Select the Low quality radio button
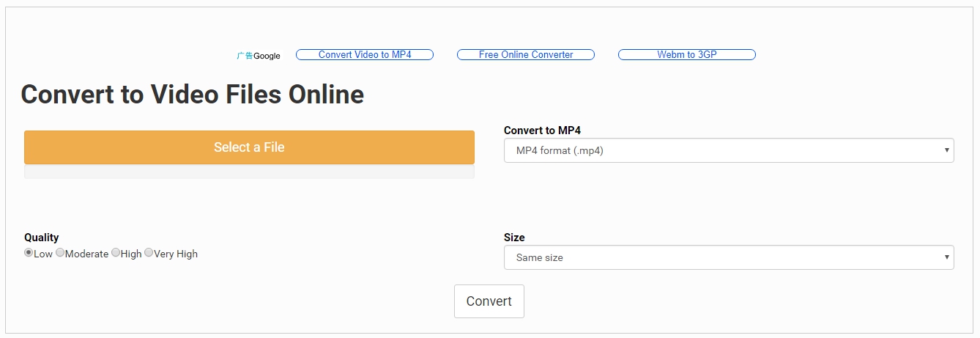This screenshot has width=980, height=338. (29, 253)
